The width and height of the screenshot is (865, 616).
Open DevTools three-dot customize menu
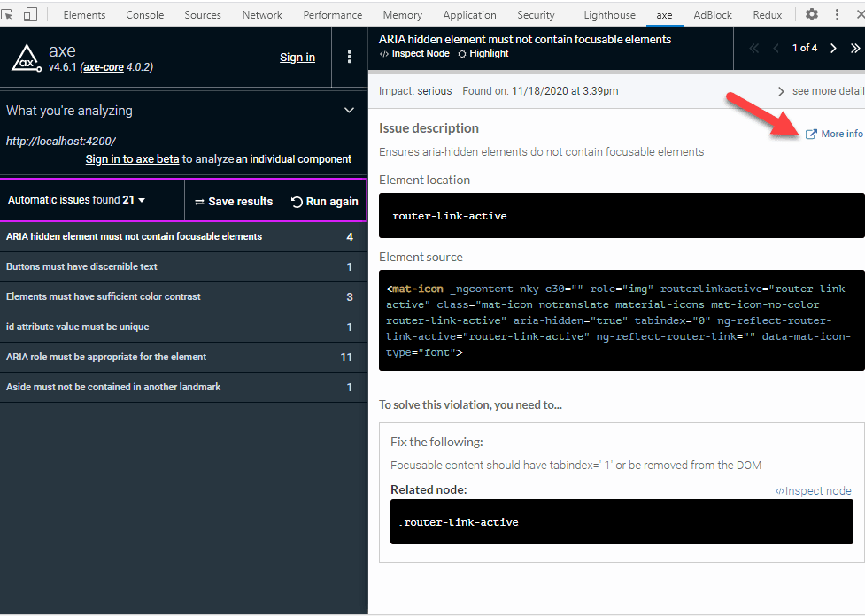837,14
